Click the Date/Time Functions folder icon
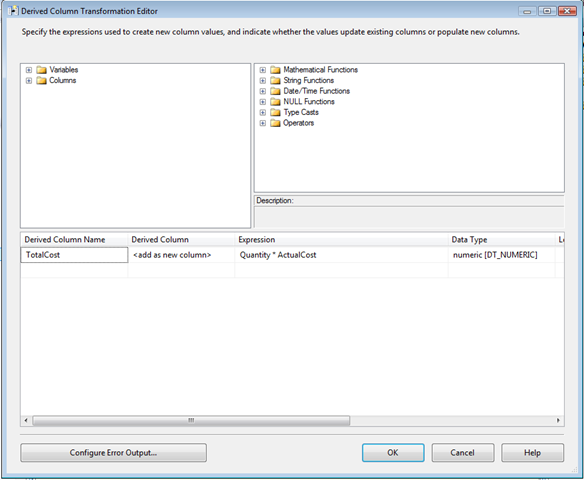The image size is (584, 480). (x=275, y=91)
